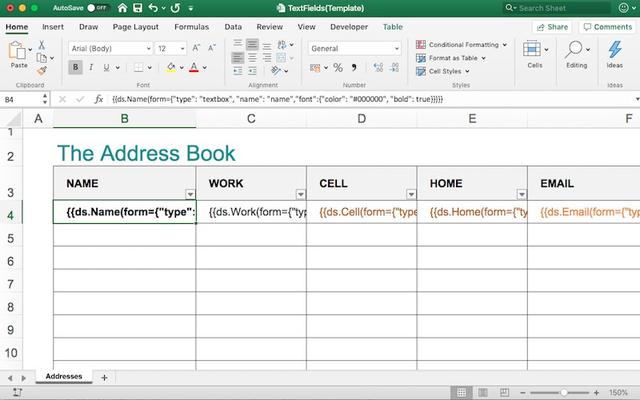This screenshot has width=640, height=400.
Task: Apply percent style number format
Action: [338, 67]
